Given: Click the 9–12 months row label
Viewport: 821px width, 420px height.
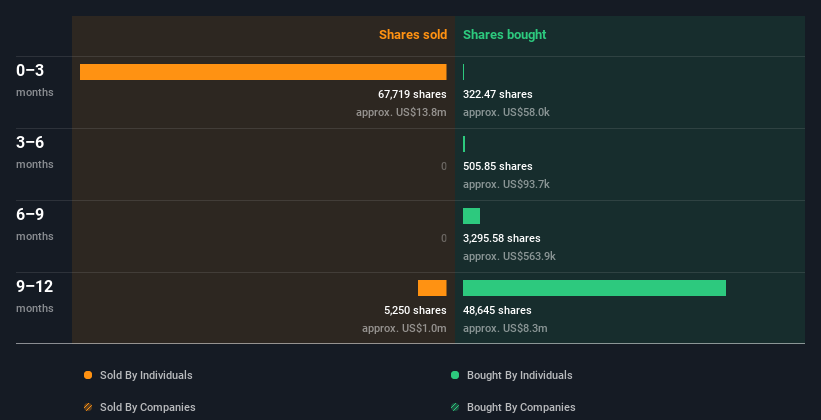Looking at the screenshot, I should pos(35,296).
